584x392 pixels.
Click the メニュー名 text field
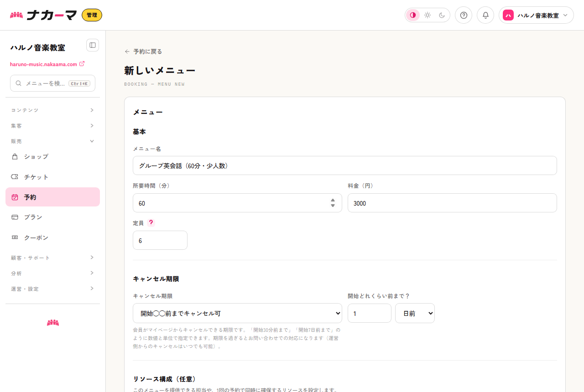coord(344,165)
